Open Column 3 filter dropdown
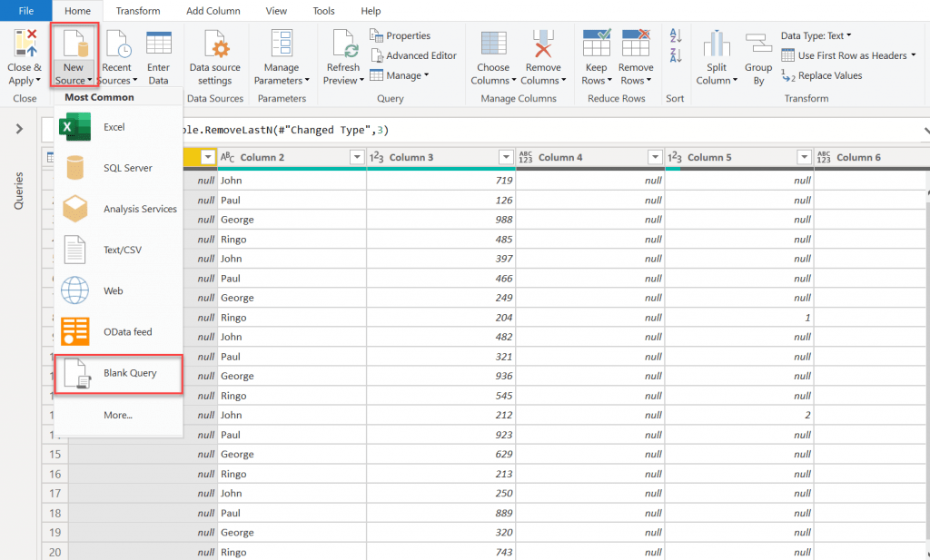The image size is (930, 560). 505,157
